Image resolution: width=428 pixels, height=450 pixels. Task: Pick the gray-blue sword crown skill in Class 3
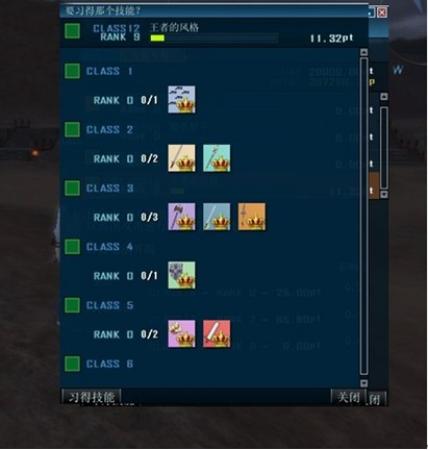(x=217, y=217)
